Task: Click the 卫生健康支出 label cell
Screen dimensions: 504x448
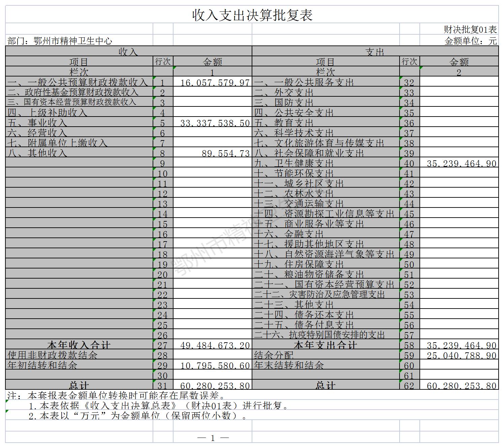Action: [326, 163]
